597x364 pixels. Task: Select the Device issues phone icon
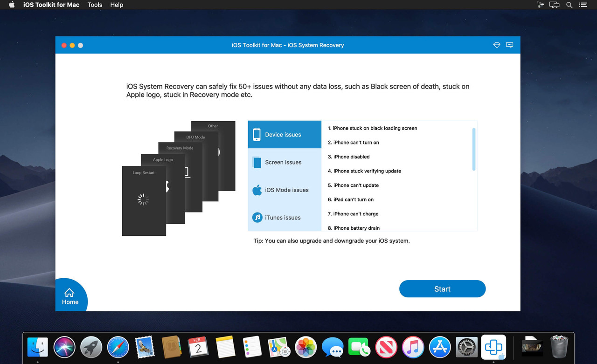257,134
